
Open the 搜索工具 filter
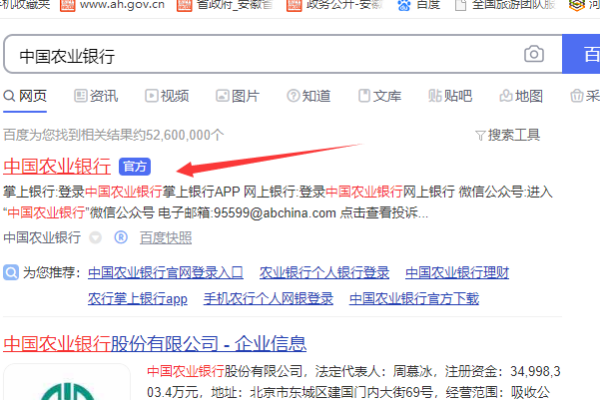click(507, 135)
